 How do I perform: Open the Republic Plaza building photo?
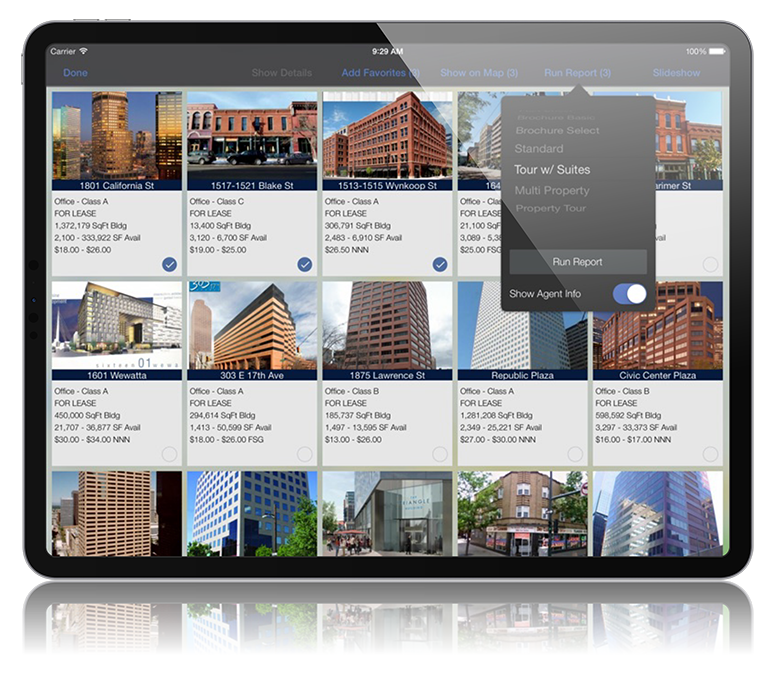pos(522,325)
